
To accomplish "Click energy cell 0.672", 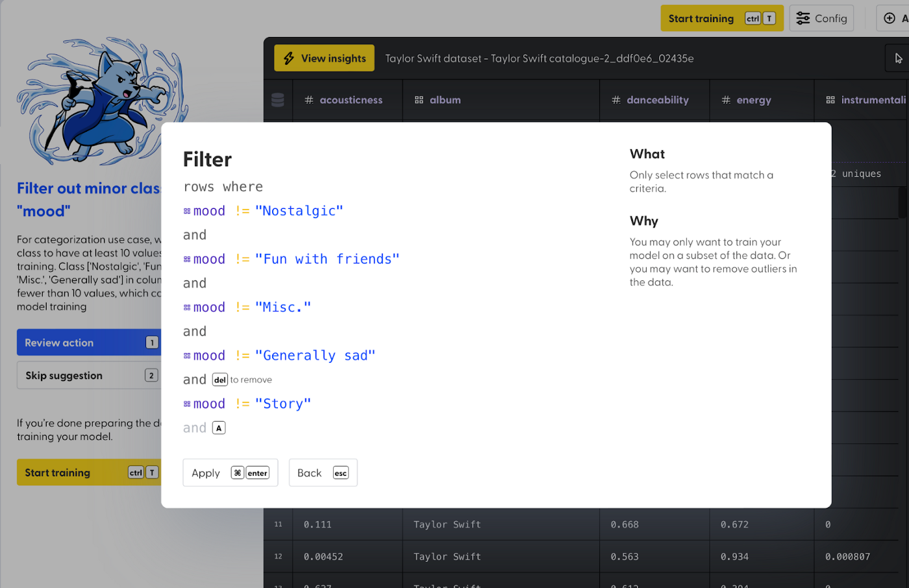I will click(x=734, y=524).
